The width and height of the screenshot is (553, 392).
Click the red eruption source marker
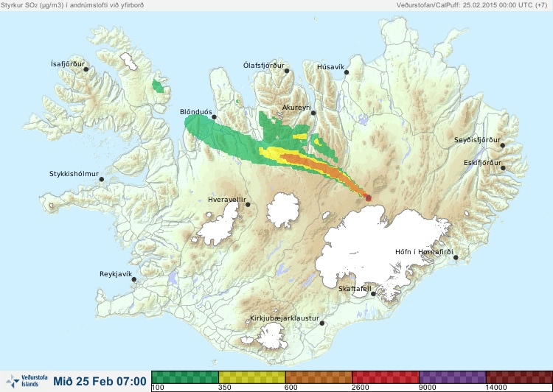point(369,198)
